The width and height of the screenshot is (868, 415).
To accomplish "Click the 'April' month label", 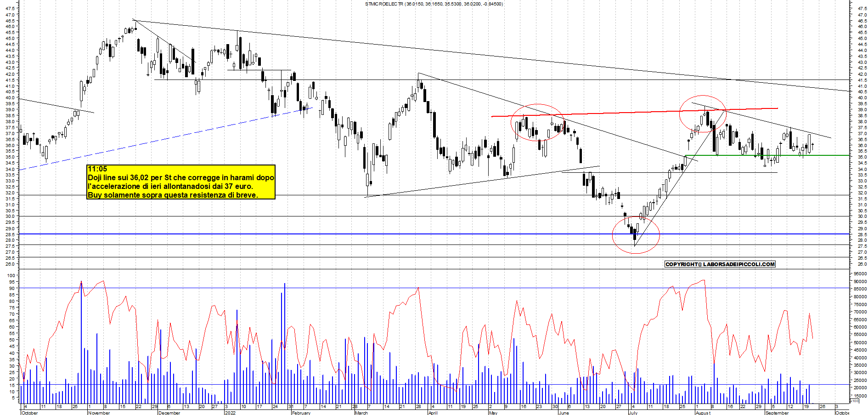I will pyautogui.click(x=433, y=413).
